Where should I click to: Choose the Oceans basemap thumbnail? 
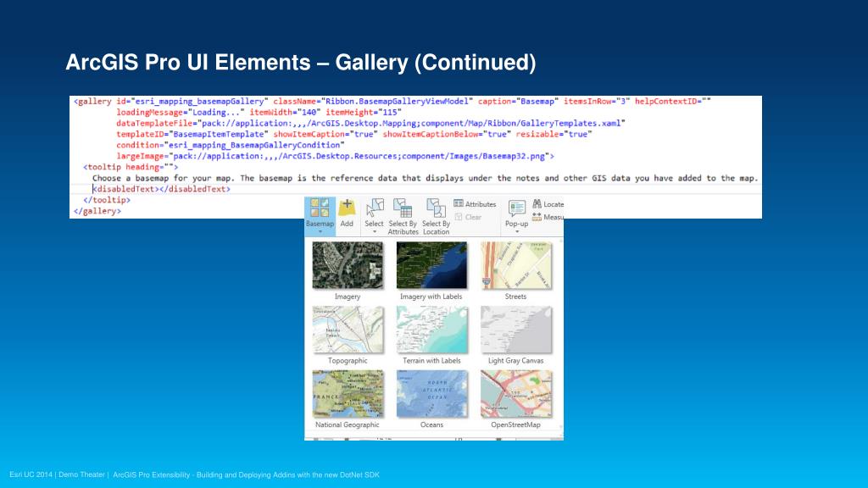431,394
